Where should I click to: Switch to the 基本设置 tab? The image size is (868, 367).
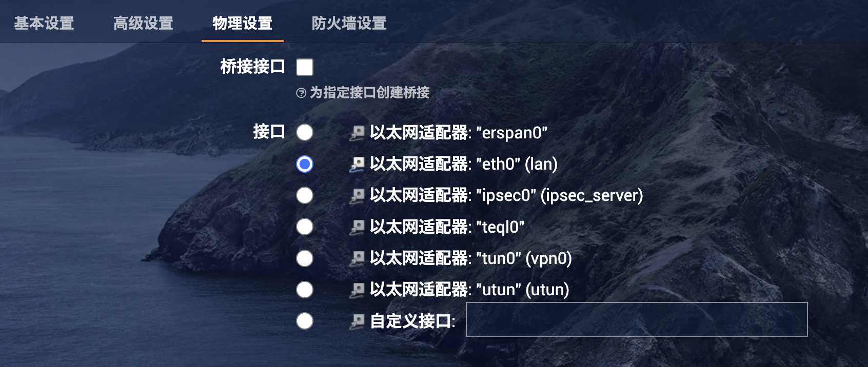[44, 23]
